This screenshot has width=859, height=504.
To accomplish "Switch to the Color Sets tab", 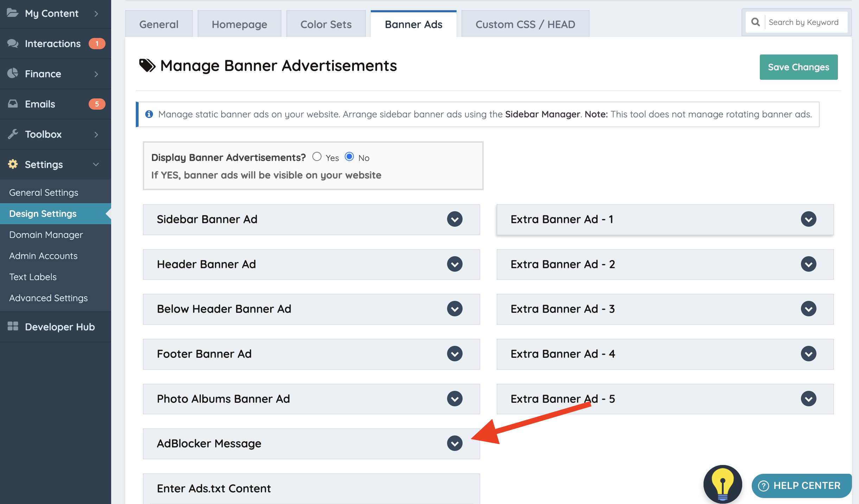I will point(326,24).
